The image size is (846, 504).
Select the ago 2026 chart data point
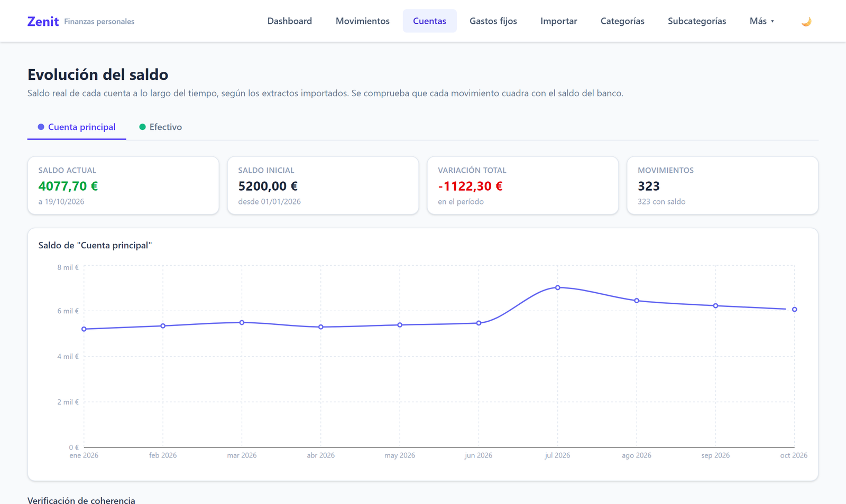point(637,301)
